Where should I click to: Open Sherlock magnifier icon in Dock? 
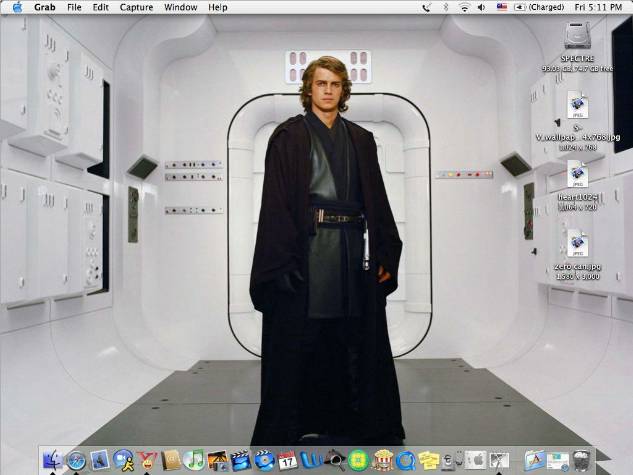(x=335, y=460)
